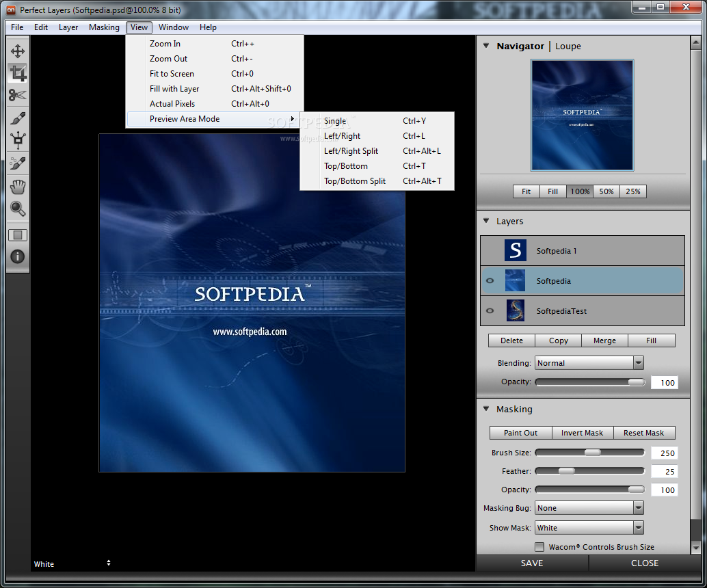Collapse the Layers panel triangle
This screenshot has width=707, height=588.
pyautogui.click(x=486, y=220)
